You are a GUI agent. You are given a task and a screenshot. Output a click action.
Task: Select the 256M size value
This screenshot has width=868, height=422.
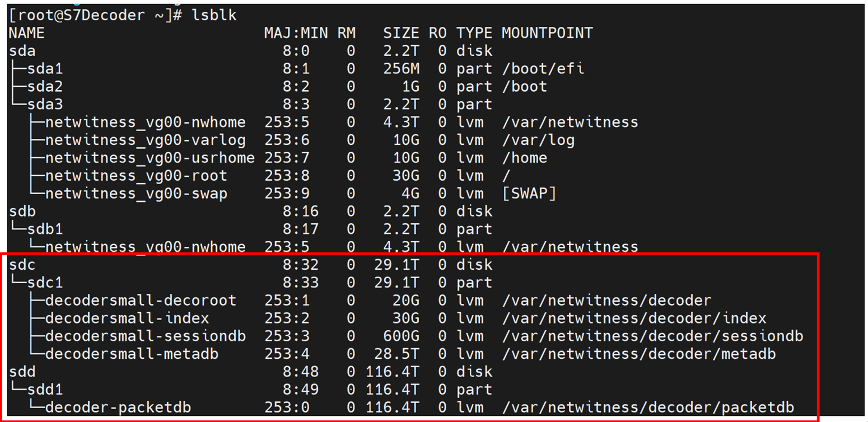point(402,69)
